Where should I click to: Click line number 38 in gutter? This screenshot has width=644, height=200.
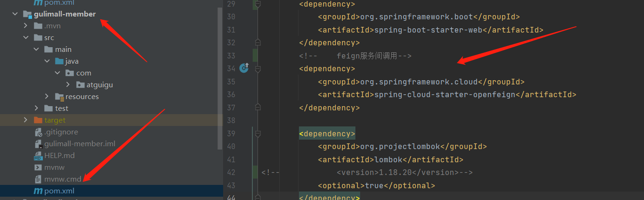pyautogui.click(x=231, y=120)
